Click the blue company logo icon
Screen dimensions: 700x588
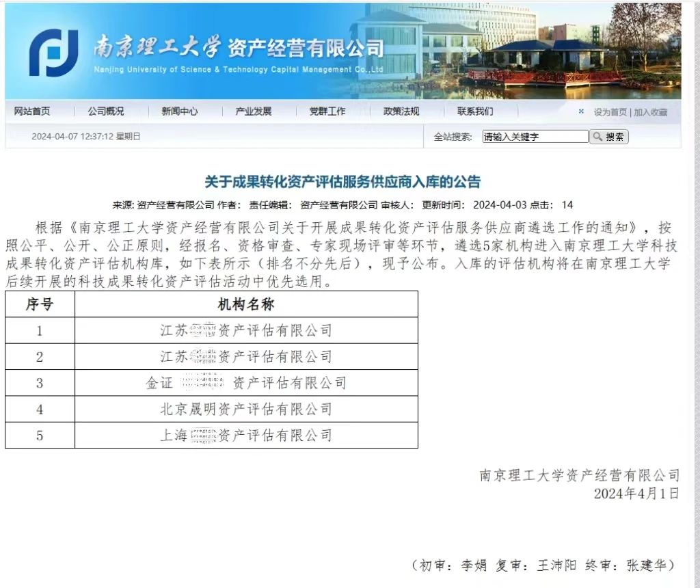point(54,53)
